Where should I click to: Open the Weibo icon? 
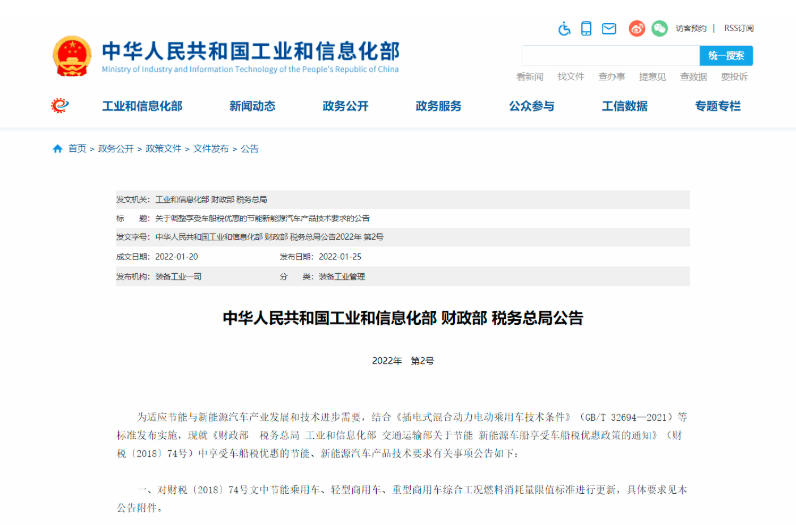click(x=637, y=28)
